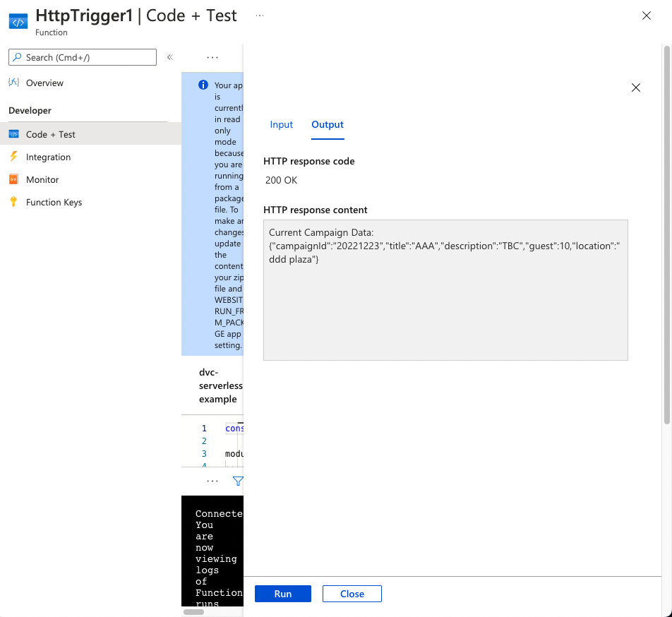The width and height of the screenshot is (672, 617).
Task: Close the test panel with X
Action: tap(635, 88)
